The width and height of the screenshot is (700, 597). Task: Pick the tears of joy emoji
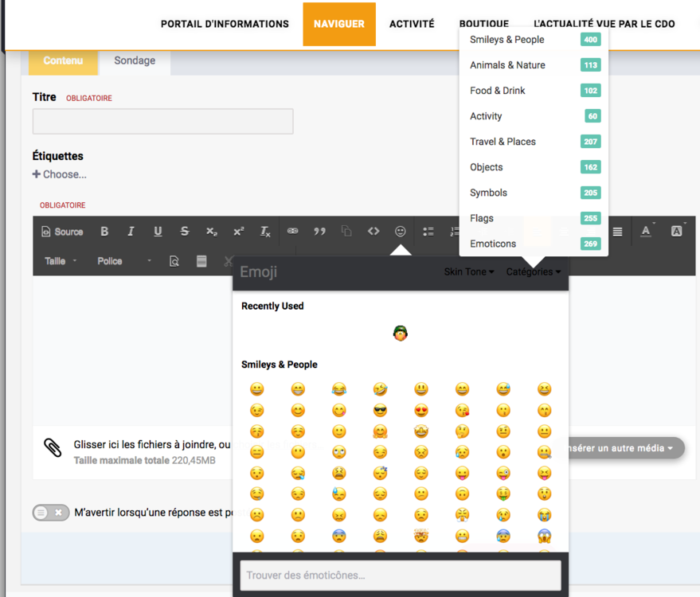tap(338, 389)
